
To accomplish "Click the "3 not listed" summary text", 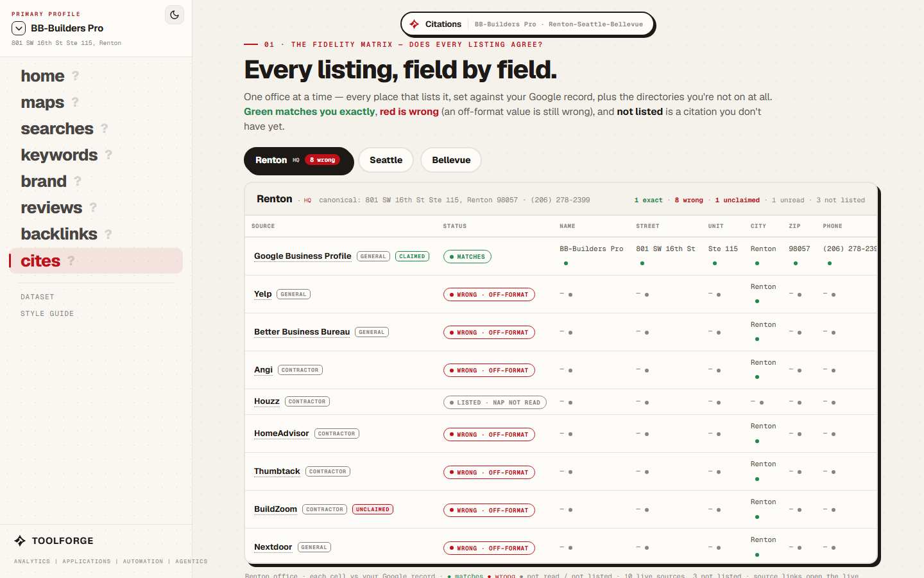I will pyautogui.click(x=841, y=200).
